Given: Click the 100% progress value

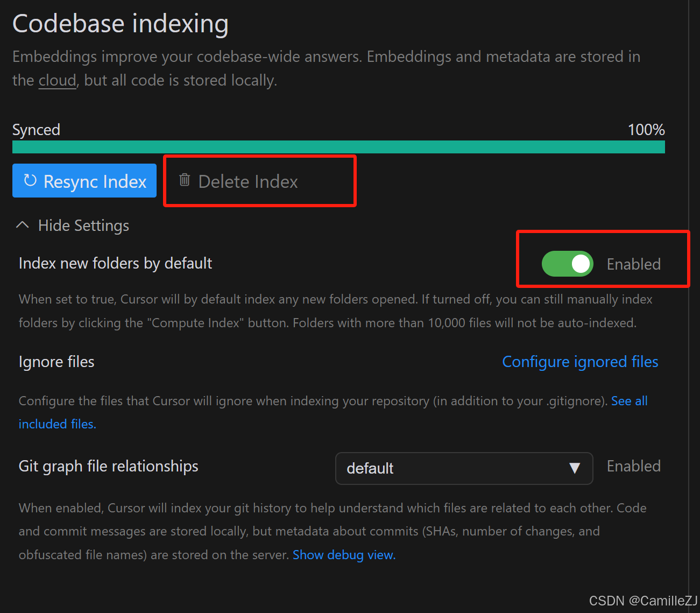Looking at the screenshot, I should pyautogui.click(x=646, y=130).
